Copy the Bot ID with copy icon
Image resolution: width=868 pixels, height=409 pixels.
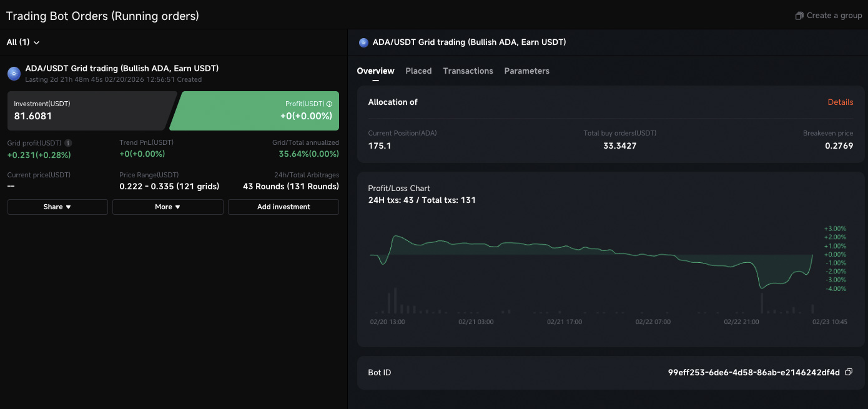tap(848, 372)
